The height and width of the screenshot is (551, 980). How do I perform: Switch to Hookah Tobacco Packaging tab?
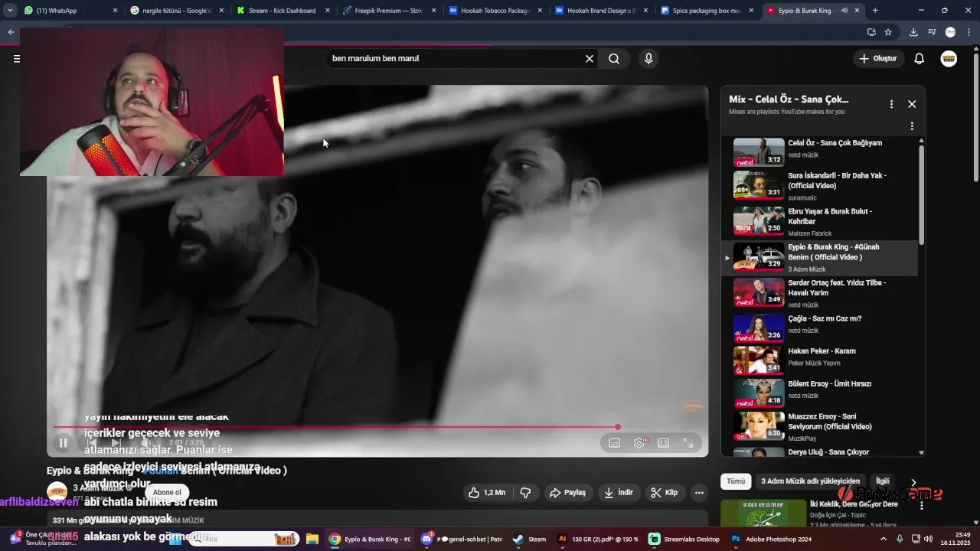495,11
